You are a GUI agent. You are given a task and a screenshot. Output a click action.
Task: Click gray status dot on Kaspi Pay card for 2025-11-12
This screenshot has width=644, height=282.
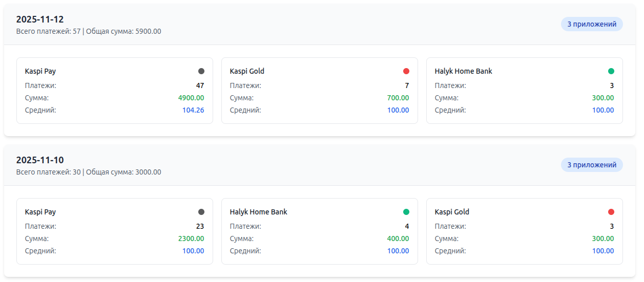[x=201, y=72]
